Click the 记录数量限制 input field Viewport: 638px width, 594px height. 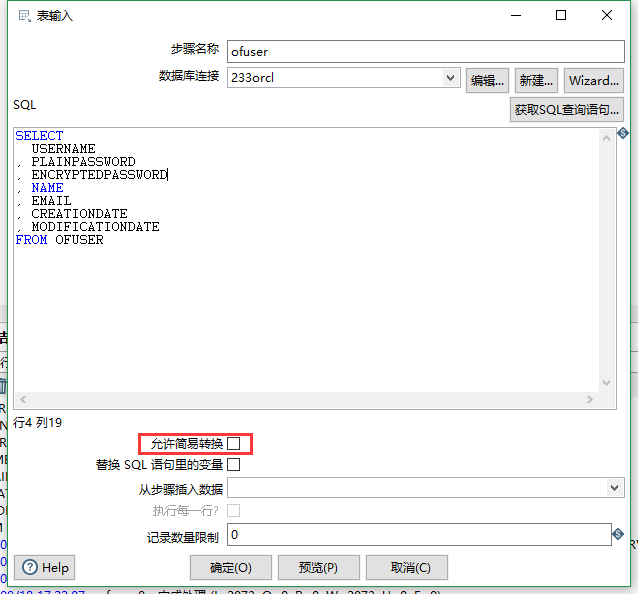[x=419, y=534]
